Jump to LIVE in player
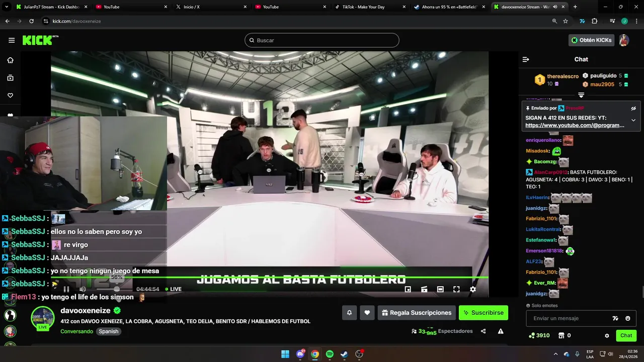The height and width of the screenshot is (362, 644). coord(174,289)
